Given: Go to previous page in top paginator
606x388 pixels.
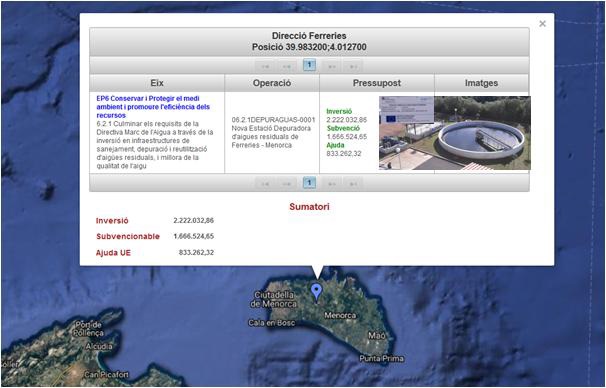Looking at the screenshot, I should (287, 66).
